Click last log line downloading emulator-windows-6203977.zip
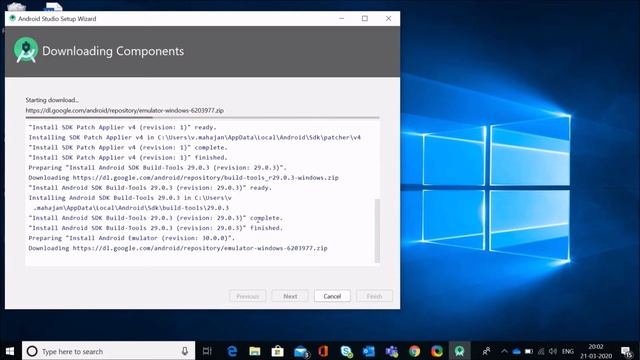The width and height of the screenshot is (640, 360). (178, 248)
